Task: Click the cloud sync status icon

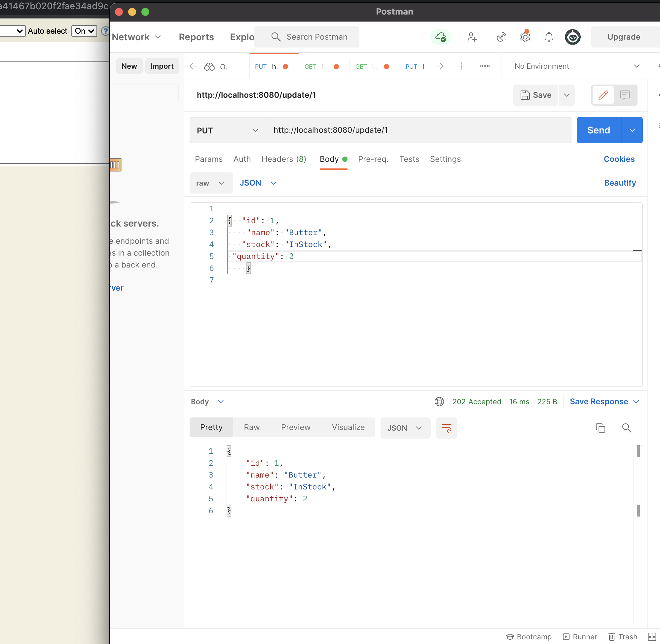Action: click(440, 37)
